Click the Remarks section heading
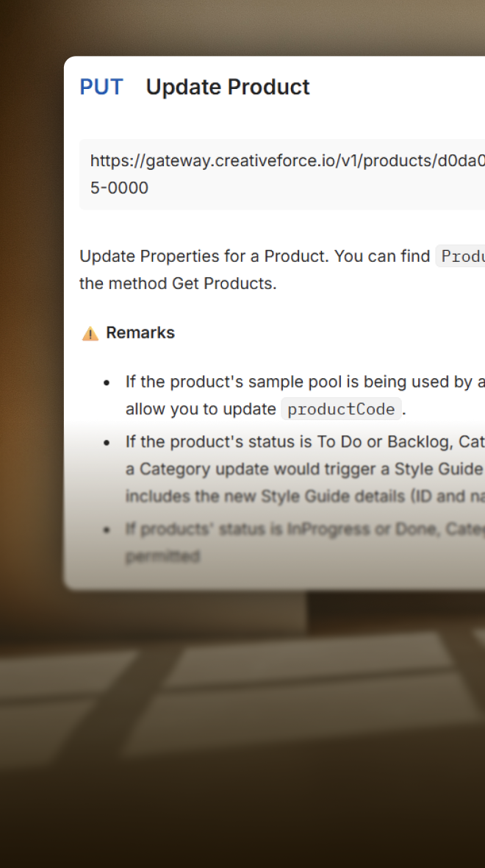 [140, 332]
